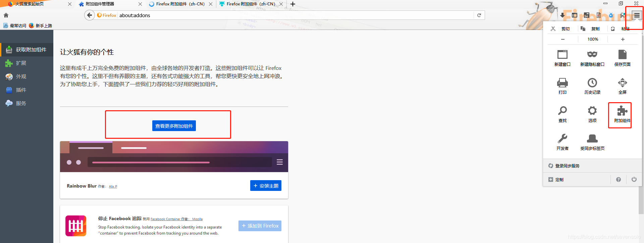The height and width of the screenshot is (243, 644).
Task: Open 新建窗口 (New Window)
Action: (562, 58)
